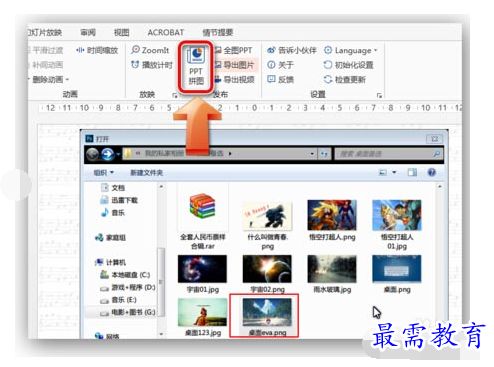Select 电影+图书 (G:) drive
The height and width of the screenshot is (367, 494).
point(128,312)
